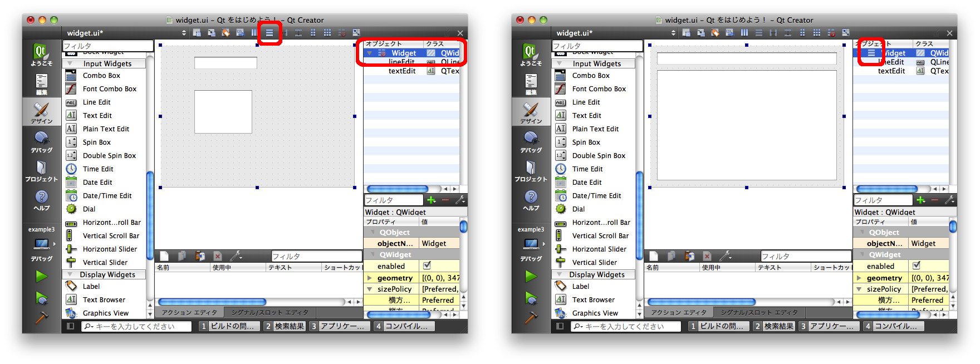The height and width of the screenshot is (364, 980).
Task: Uncheck the enabled property in left window
Action: tap(427, 265)
